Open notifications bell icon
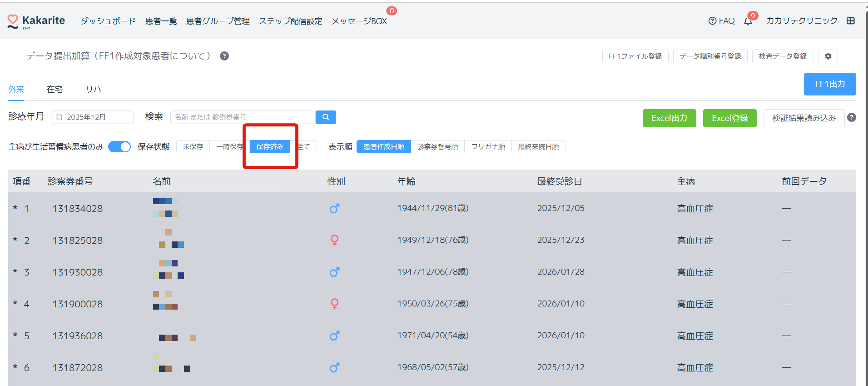 748,21
